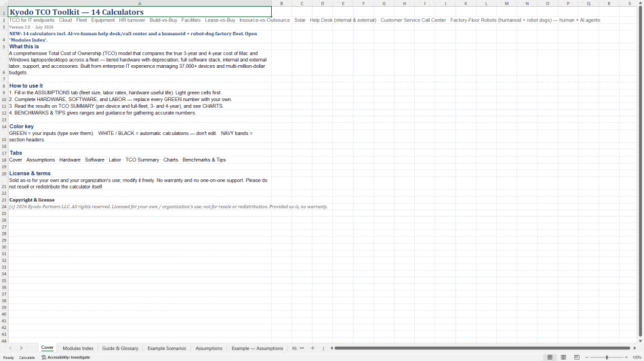Click the '(c) 2026 Kyodo Partners LLC' line
This screenshot has height=361, width=644.
pos(168,206)
